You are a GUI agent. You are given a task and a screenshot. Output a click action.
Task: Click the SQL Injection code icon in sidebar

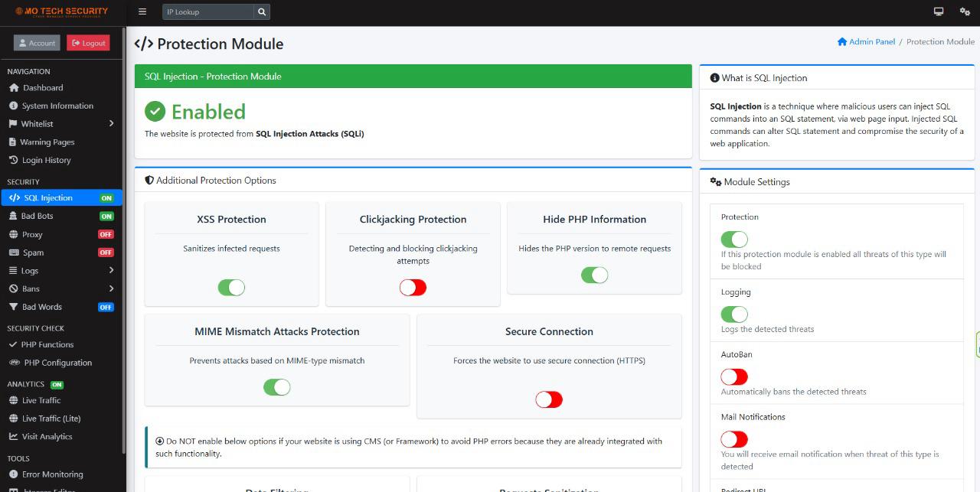(15, 197)
